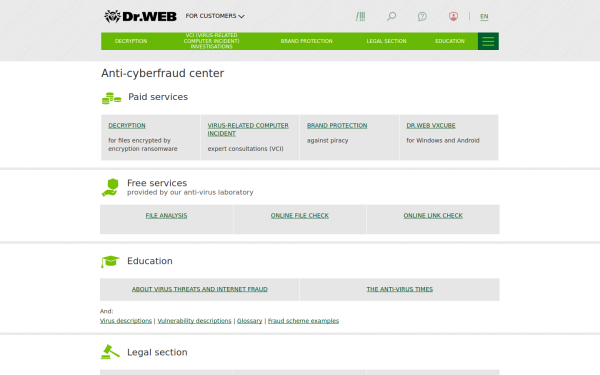Click the Education graduation cap icon
The width and height of the screenshot is (600, 375).
click(110, 261)
